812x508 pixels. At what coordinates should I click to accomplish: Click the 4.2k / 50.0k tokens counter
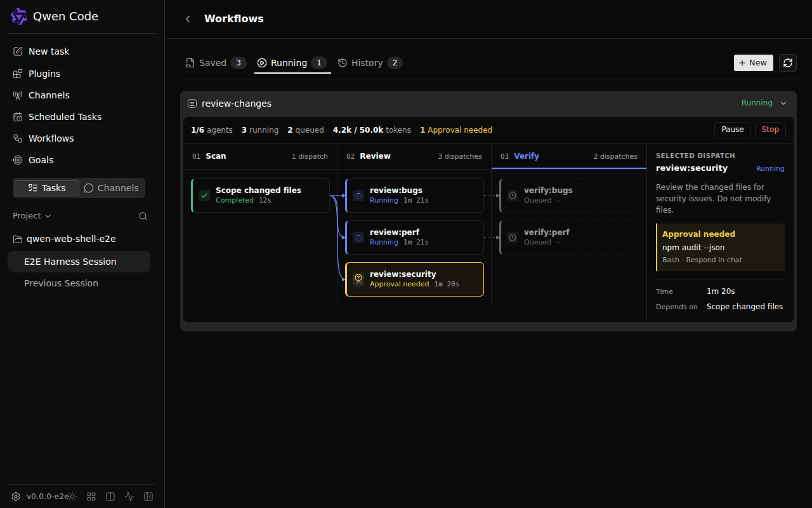click(x=372, y=130)
